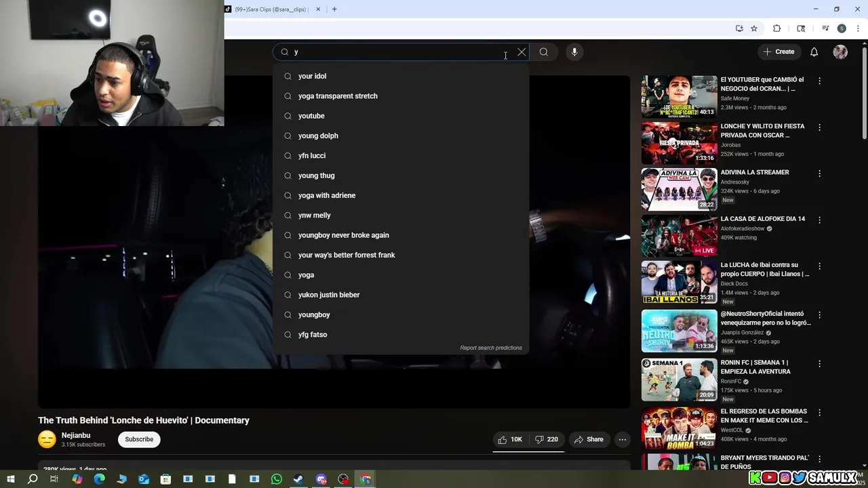Open options for 'LA CASA DE ALOFOKE' video
The width and height of the screenshot is (868, 488).
(819, 220)
